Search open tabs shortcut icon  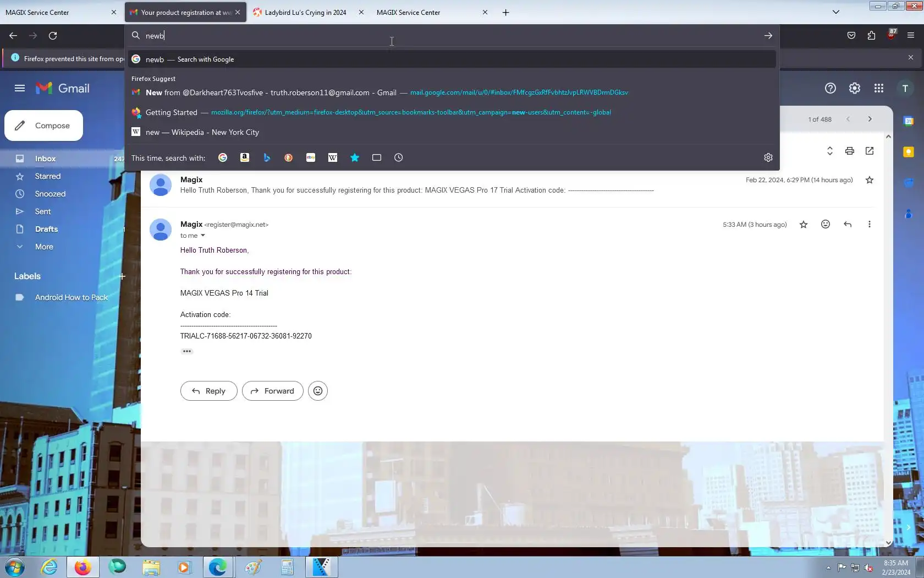pyautogui.click(x=377, y=158)
